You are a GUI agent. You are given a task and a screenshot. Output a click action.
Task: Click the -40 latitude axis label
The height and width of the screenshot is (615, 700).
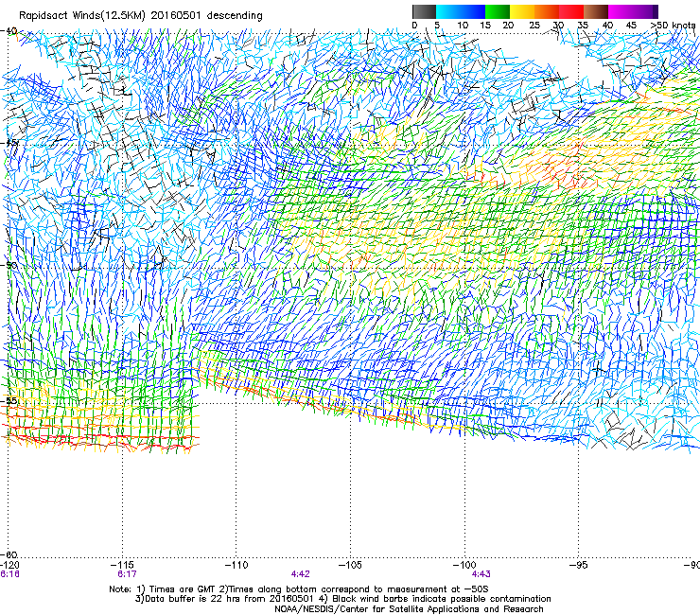(x=9, y=31)
